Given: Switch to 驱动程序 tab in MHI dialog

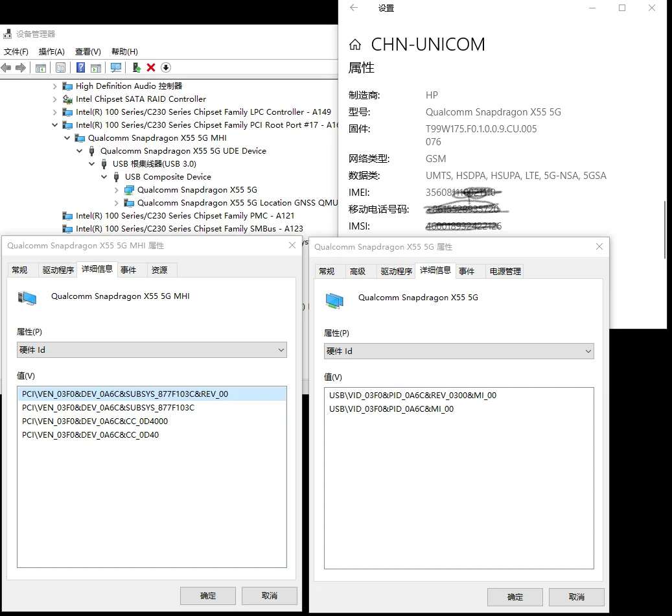Looking at the screenshot, I should [58, 270].
